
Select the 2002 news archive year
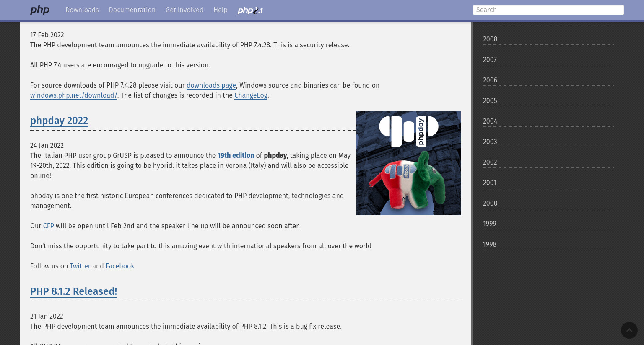[548, 162]
